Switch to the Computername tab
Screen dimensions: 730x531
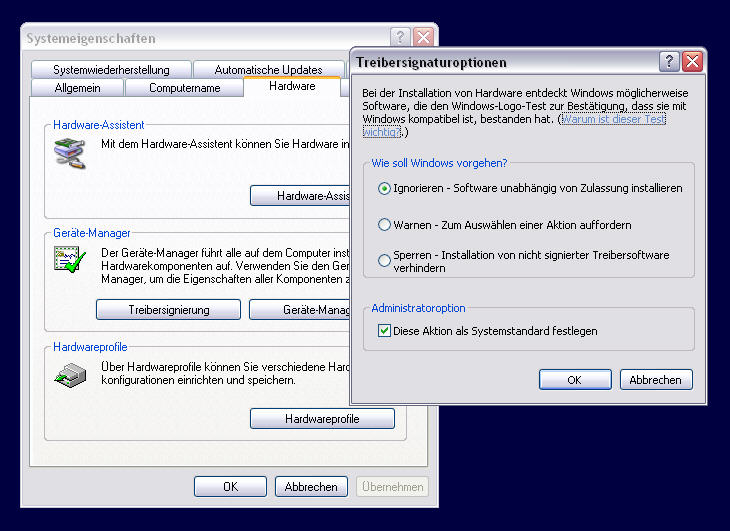point(184,88)
